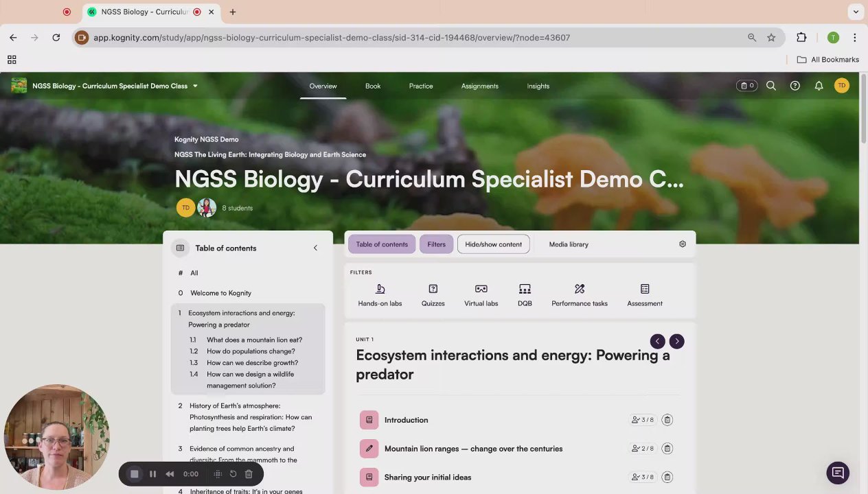Open the overview settings gear icon
This screenshot has height=494, width=868.
683,244
